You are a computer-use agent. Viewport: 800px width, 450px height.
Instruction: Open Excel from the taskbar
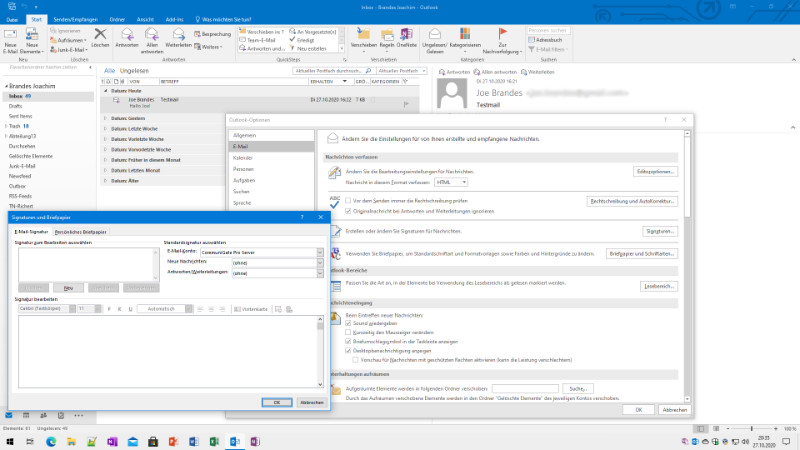214,441
